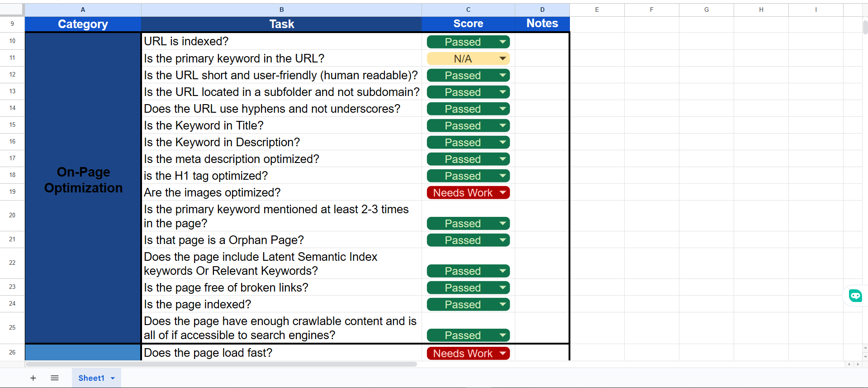Select column B header
This screenshot has width=868, height=388.
coord(281,10)
